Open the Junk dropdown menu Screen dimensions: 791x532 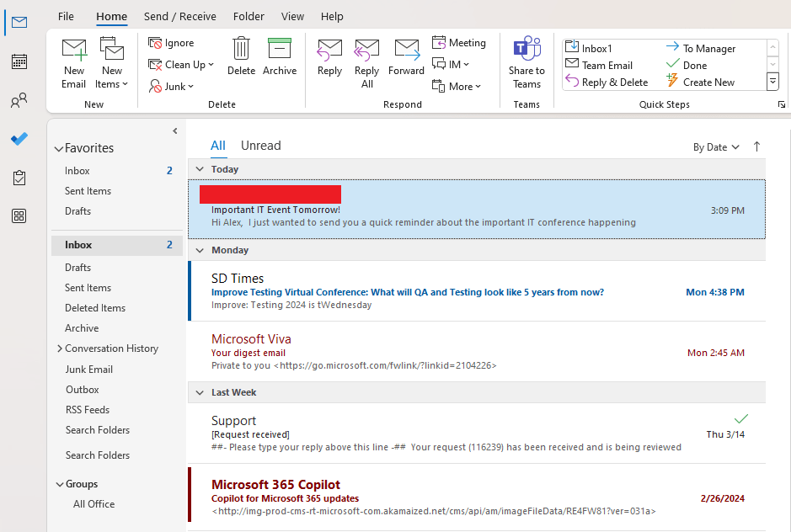coord(172,86)
